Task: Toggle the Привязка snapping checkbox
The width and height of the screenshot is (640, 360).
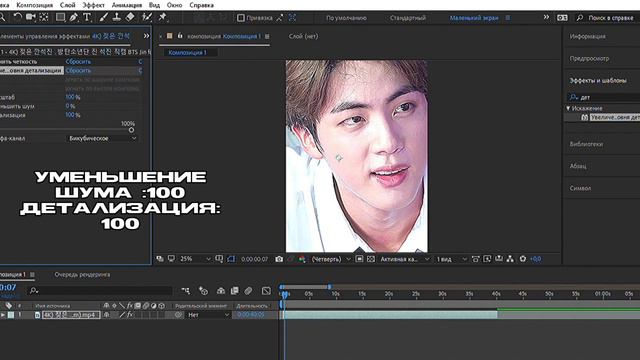Action: (241, 18)
